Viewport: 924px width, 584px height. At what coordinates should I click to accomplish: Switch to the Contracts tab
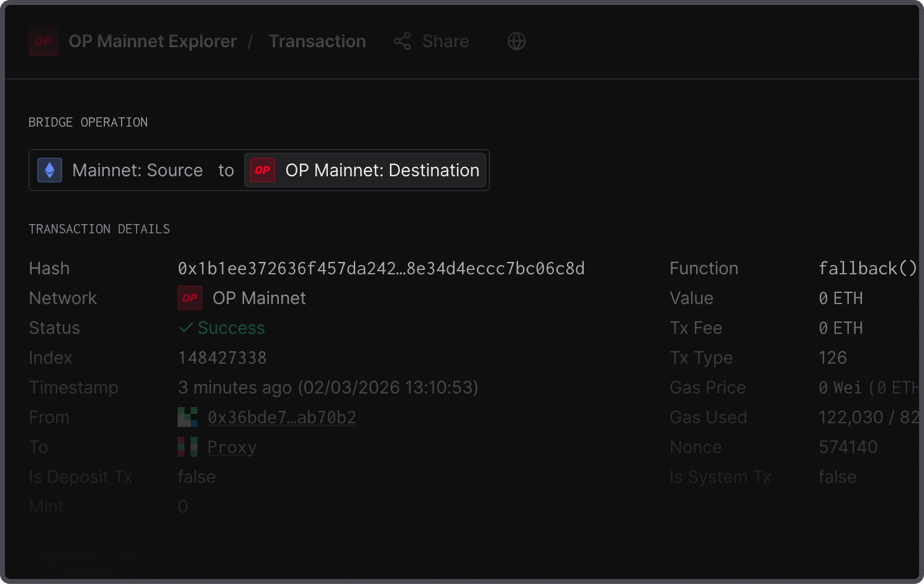(x=193, y=569)
